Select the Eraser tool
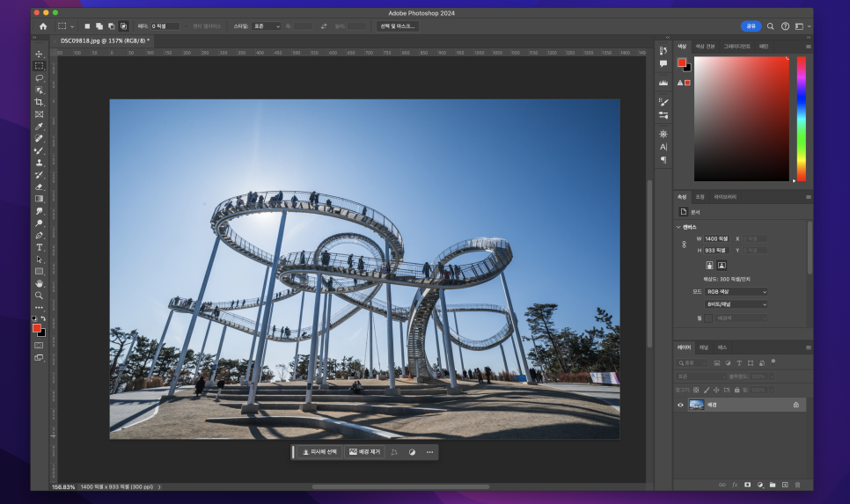This screenshot has height=504, width=850. point(39,187)
